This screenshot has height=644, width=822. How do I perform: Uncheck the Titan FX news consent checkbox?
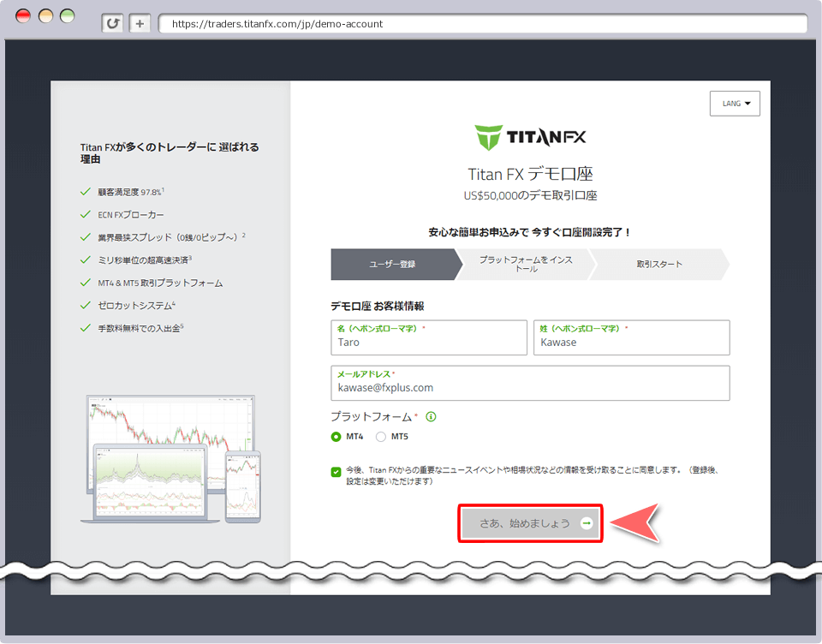tap(334, 470)
